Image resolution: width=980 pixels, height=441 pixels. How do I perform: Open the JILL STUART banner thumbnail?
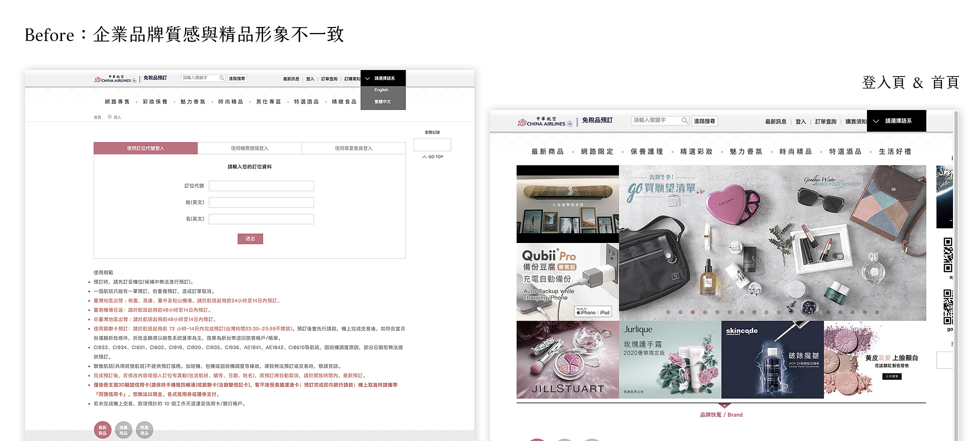tap(568, 359)
